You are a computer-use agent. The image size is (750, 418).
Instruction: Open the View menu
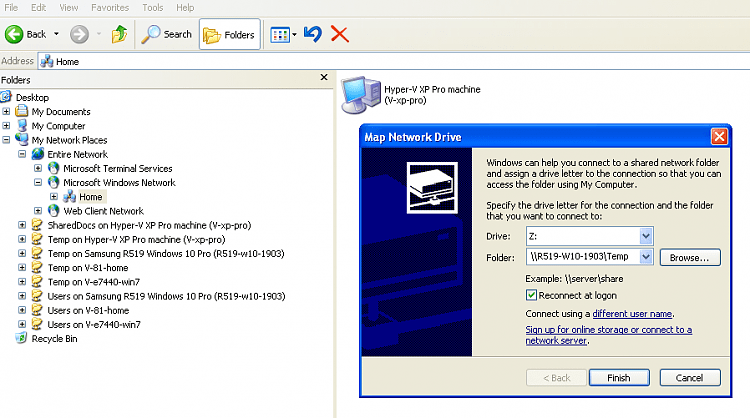[x=68, y=8]
